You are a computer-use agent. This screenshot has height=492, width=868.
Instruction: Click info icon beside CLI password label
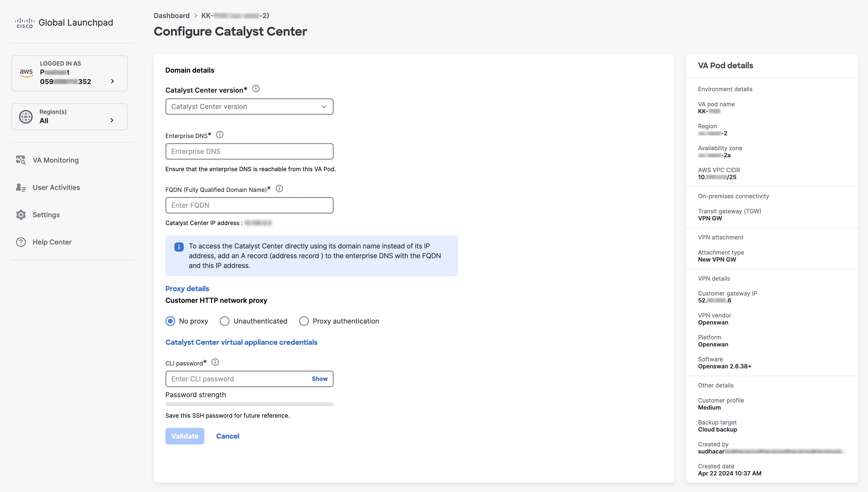click(x=215, y=362)
